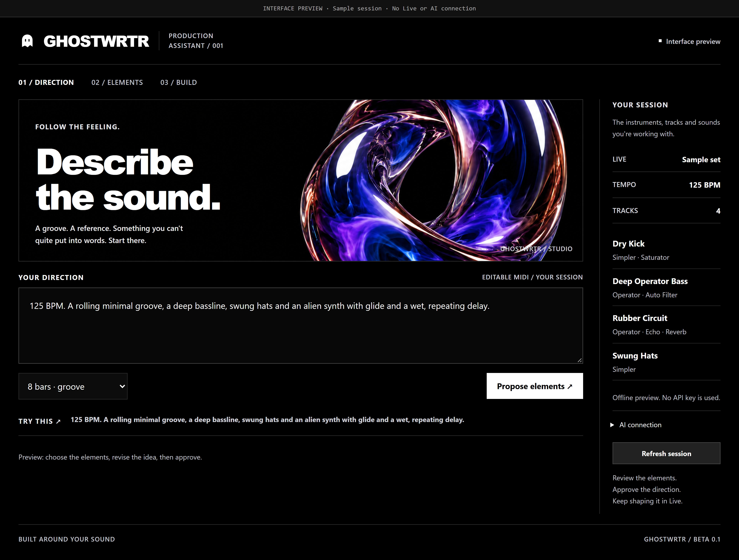Click the Operator · Echo · Reverb device line
This screenshot has height=560, width=739.
pyautogui.click(x=650, y=332)
